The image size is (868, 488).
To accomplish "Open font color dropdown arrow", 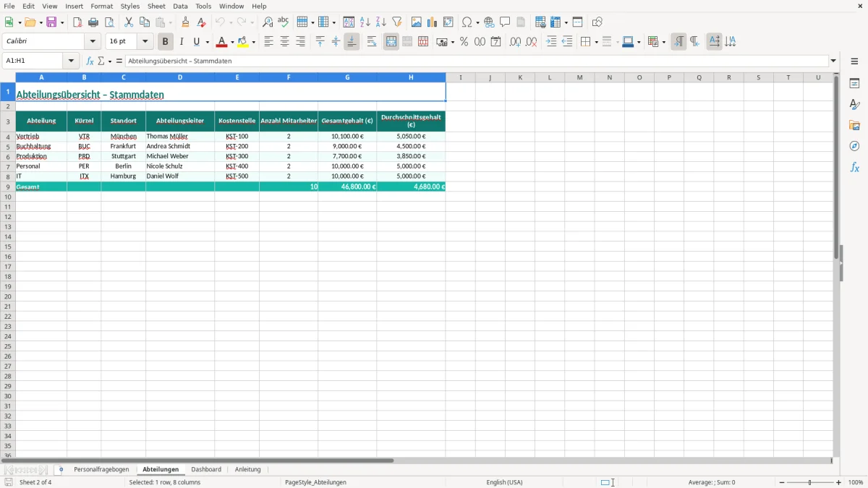I will pos(232,42).
